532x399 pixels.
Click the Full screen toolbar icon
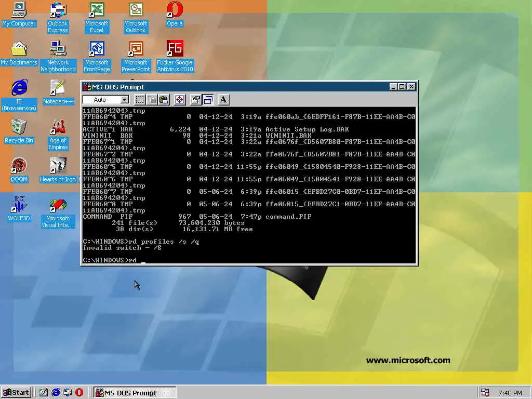tap(179, 99)
